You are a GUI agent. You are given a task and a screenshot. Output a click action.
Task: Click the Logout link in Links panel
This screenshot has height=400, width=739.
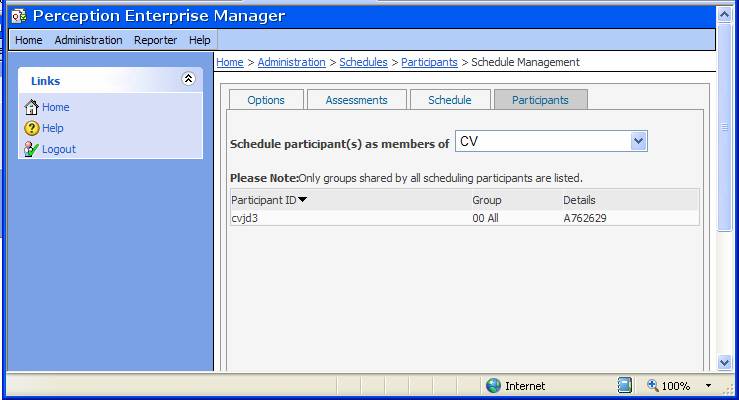click(58, 149)
